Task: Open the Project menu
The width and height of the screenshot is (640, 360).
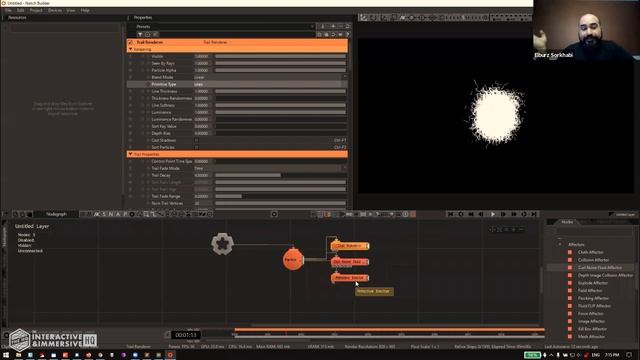Action: click(36, 10)
